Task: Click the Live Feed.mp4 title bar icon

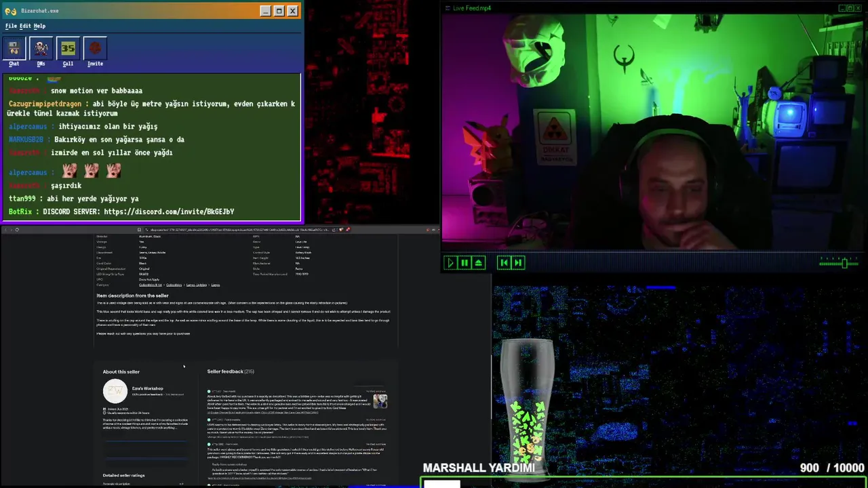Action: [x=446, y=8]
